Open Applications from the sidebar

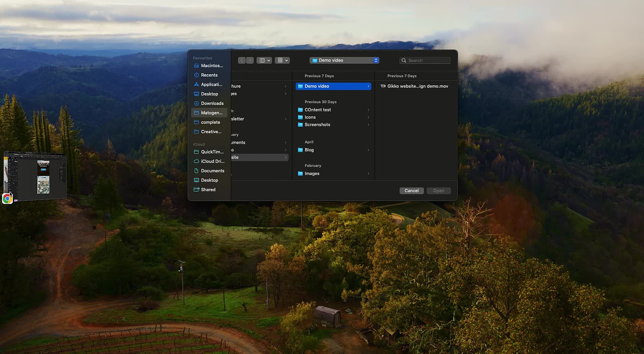coord(211,85)
